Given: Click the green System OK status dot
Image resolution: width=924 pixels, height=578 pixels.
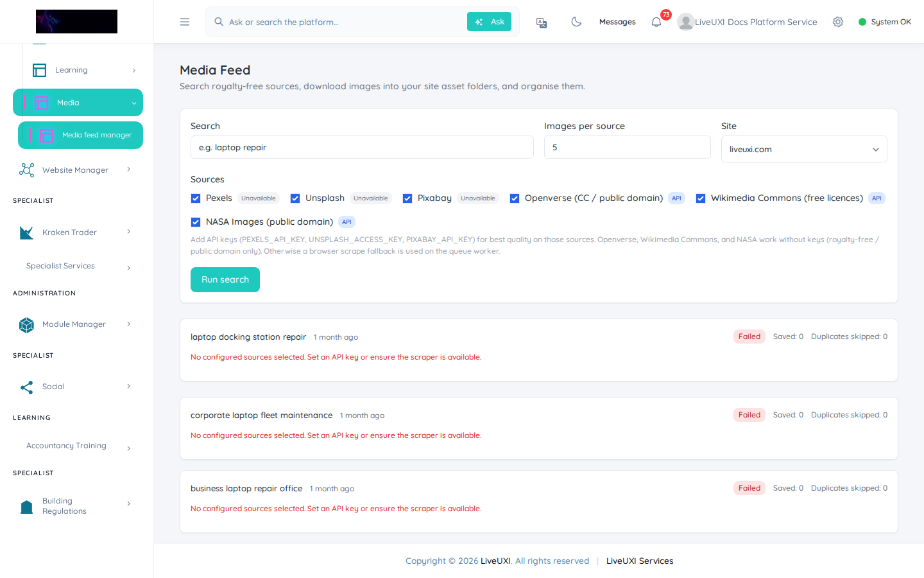Looking at the screenshot, I should [862, 22].
